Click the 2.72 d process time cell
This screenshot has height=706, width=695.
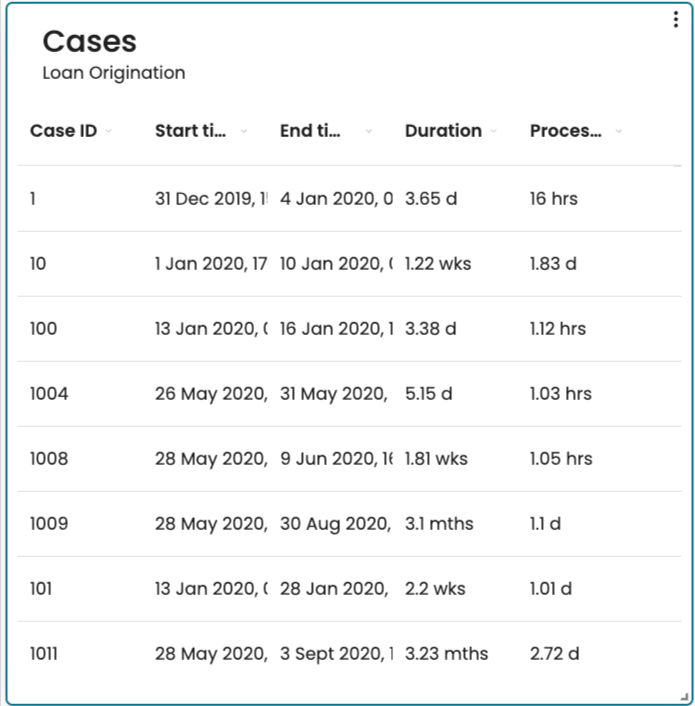(x=554, y=654)
